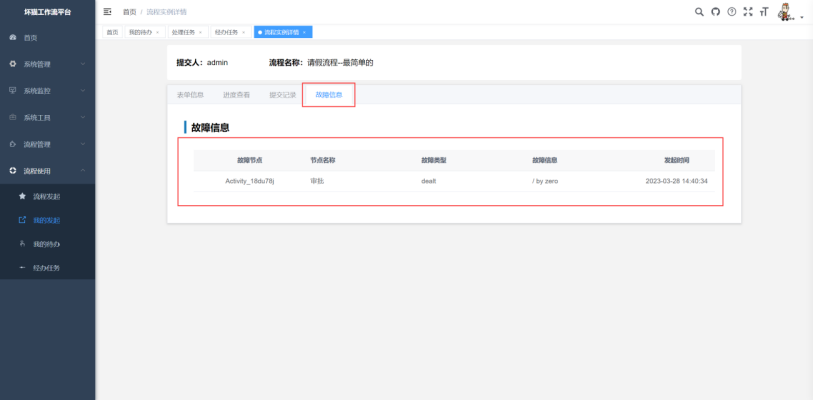Open the font size setting icon
Viewport: 814px width, 400px height.
click(763, 11)
